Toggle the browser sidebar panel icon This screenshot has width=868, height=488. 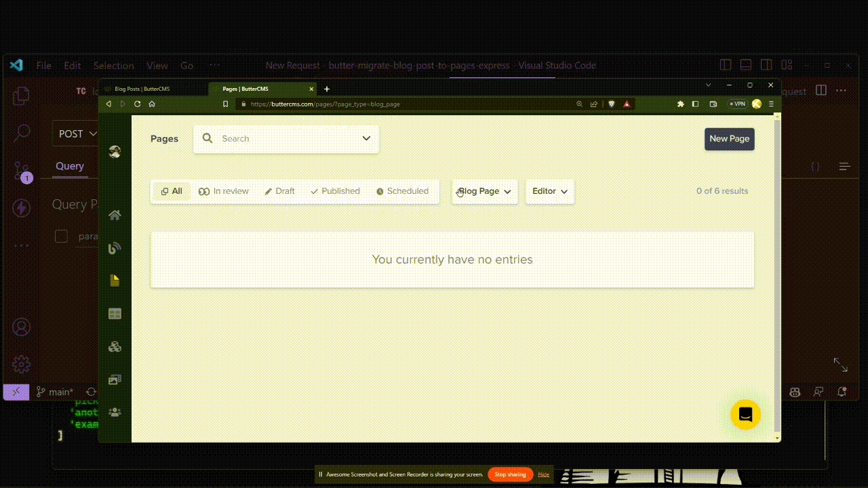point(695,104)
